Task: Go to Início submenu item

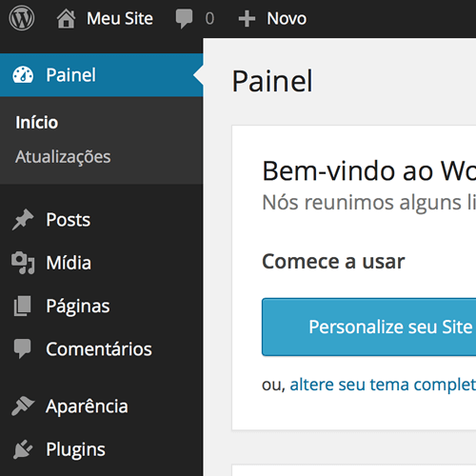Action: 37,123
